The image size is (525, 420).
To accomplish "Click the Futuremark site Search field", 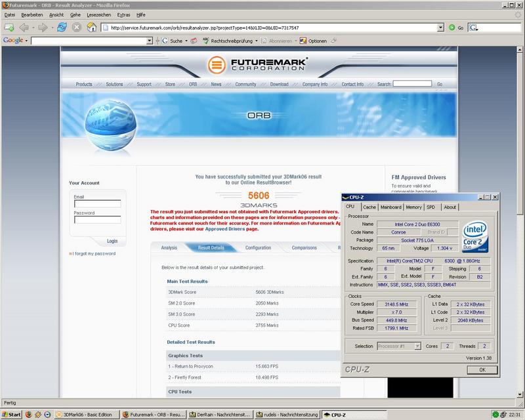I will tap(412, 83).
